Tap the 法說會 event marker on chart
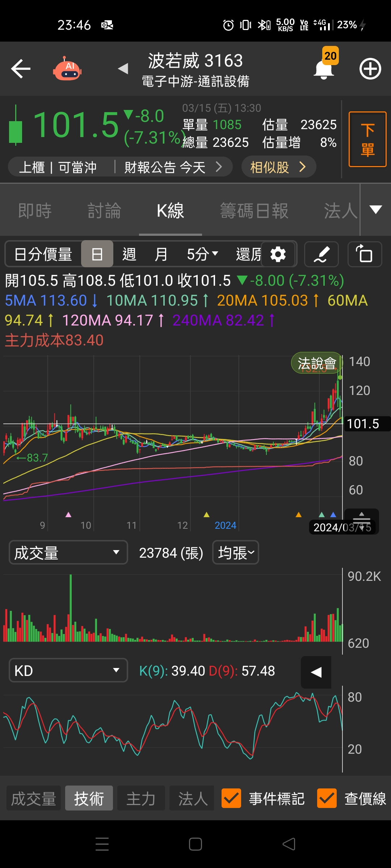Viewport: 391px width, 868px height. (x=316, y=363)
